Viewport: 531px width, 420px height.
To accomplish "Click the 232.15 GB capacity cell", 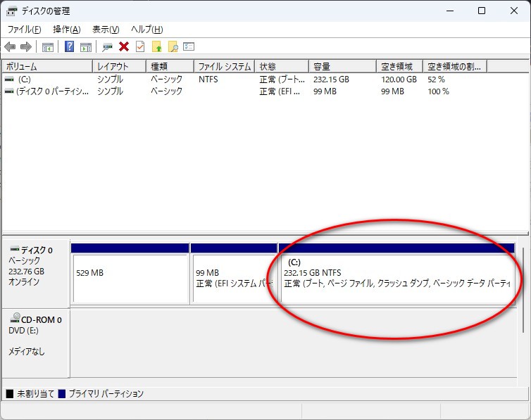I will (x=331, y=79).
